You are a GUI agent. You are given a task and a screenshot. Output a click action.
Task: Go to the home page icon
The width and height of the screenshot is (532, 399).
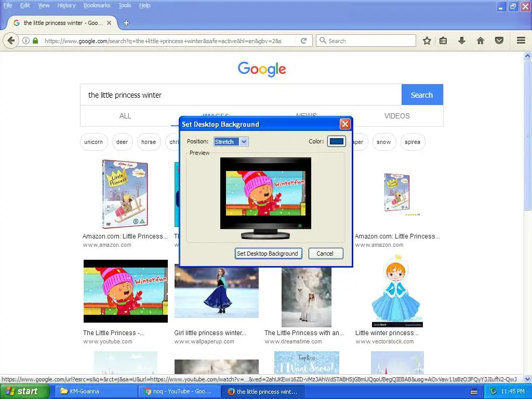tap(481, 41)
